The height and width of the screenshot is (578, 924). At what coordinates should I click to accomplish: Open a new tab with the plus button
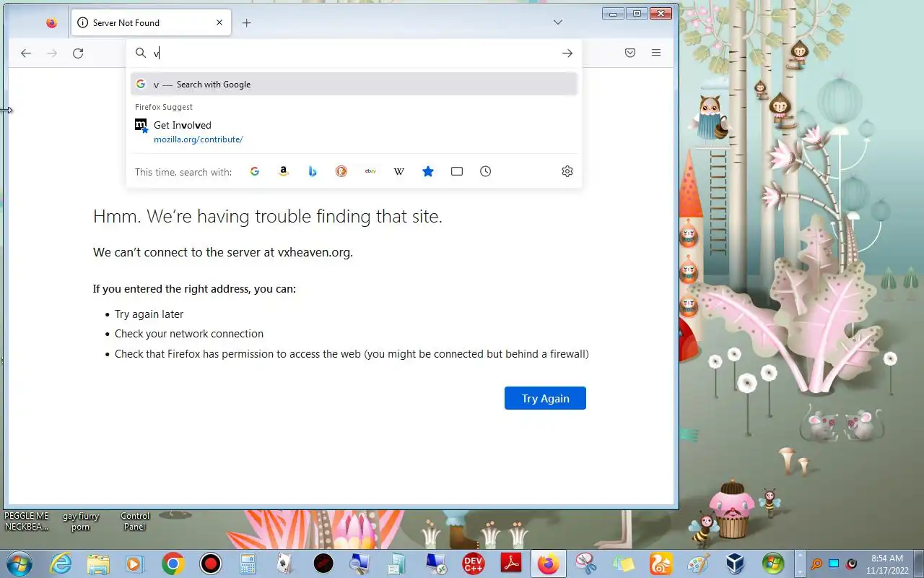(x=247, y=22)
